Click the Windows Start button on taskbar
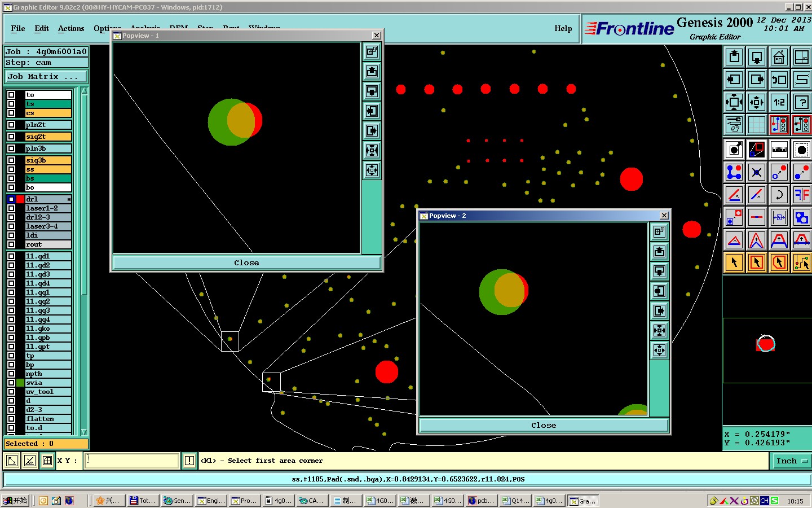This screenshot has height=508, width=812. point(16,501)
